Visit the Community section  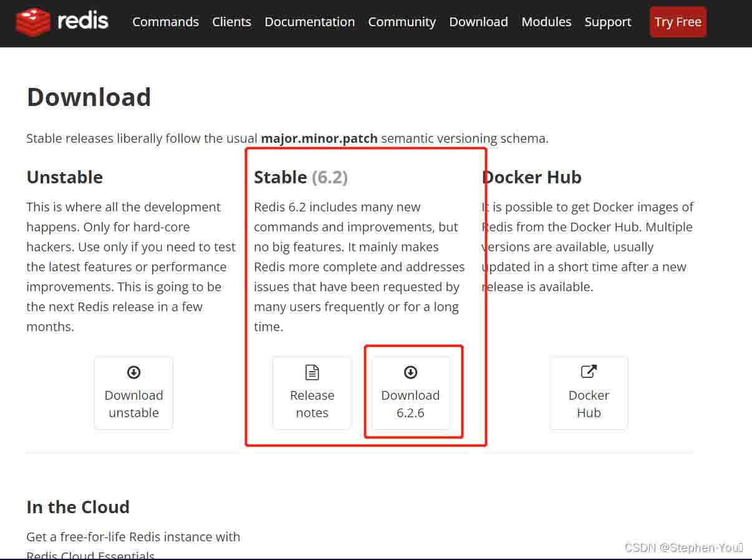(402, 22)
